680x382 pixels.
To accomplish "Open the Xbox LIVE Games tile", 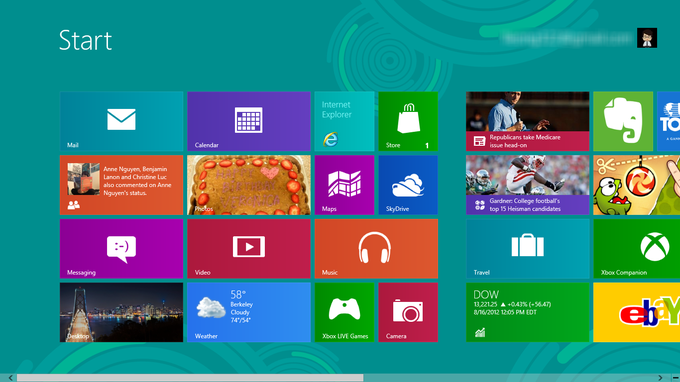I will [344, 312].
